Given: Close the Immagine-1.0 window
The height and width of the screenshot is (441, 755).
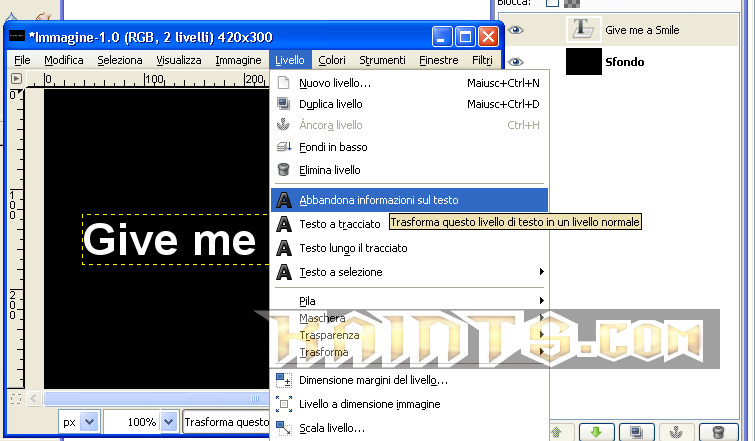Looking at the screenshot, I should (x=489, y=37).
